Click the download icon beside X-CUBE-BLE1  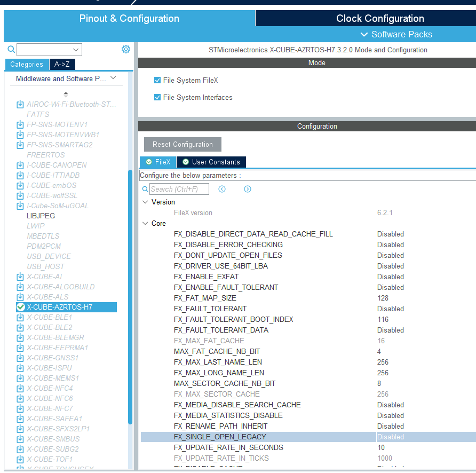[20, 317]
